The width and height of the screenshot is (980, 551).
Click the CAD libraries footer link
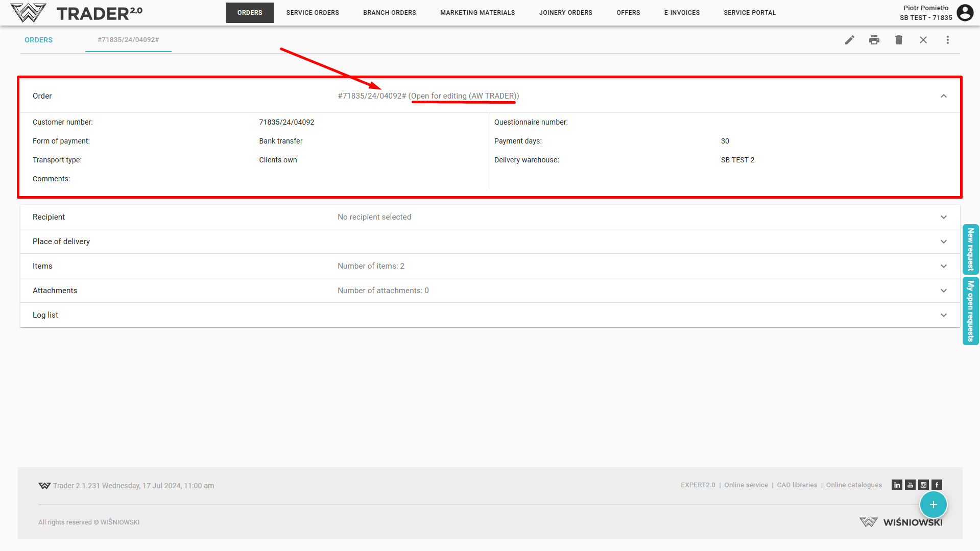pos(797,485)
